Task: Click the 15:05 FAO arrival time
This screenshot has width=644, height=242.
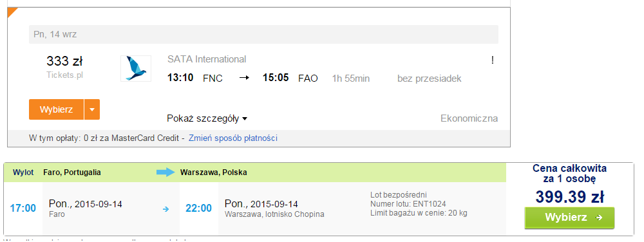Action: (x=276, y=77)
